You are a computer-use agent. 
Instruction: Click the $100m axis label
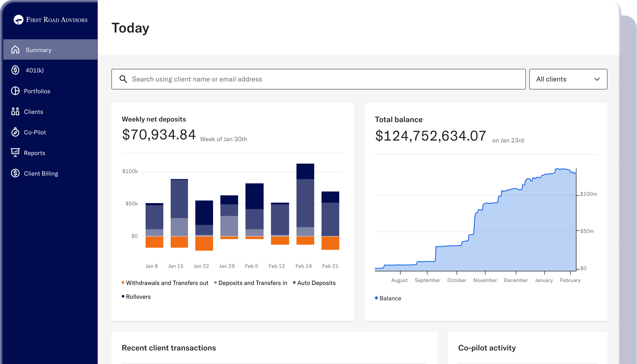point(588,194)
